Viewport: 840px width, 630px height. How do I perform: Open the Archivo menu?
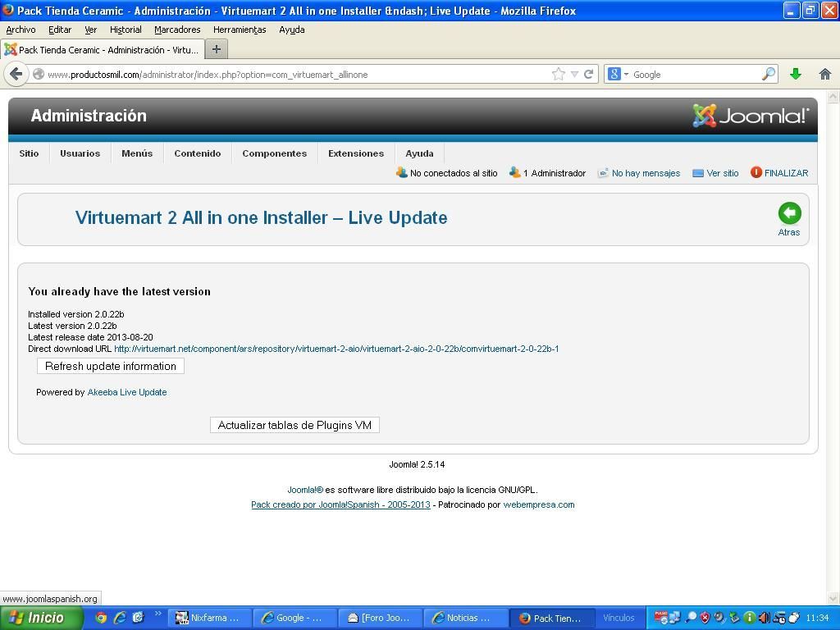[21, 30]
